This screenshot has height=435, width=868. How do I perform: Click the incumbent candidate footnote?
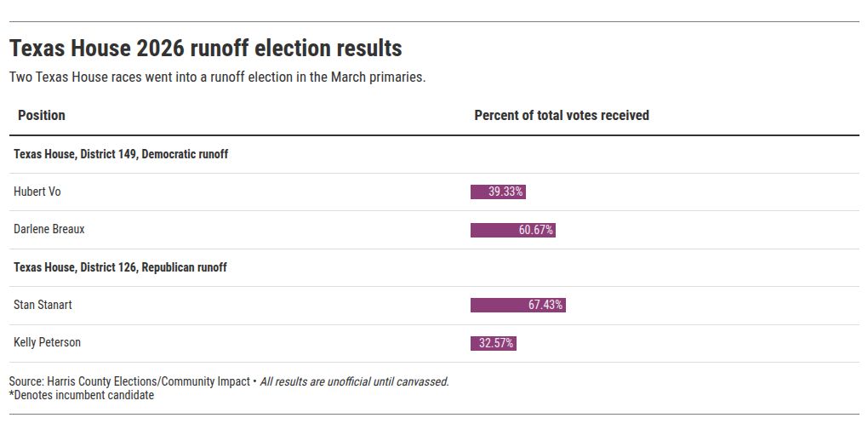tap(82, 395)
